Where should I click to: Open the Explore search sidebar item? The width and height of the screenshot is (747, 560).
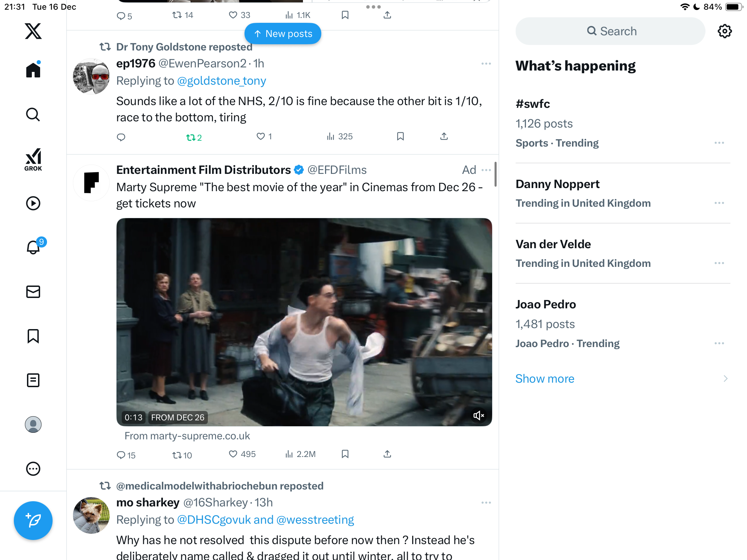tap(33, 114)
